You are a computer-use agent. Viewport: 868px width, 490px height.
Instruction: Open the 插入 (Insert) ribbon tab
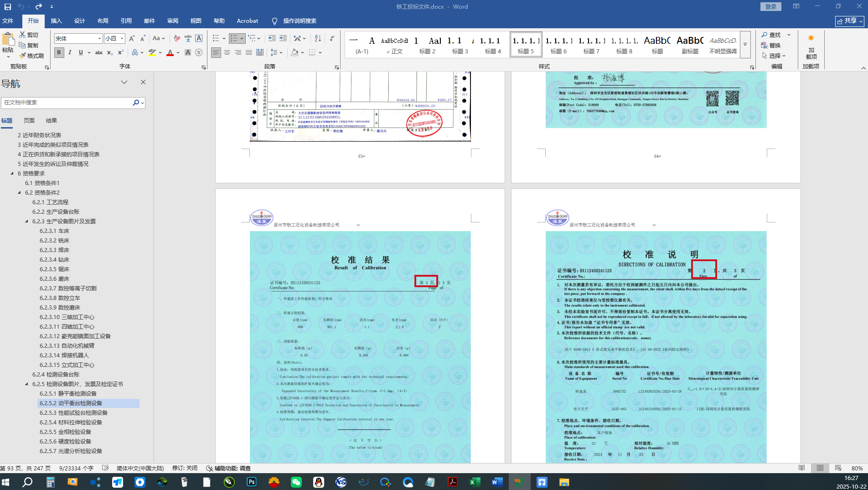[x=56, y=21]
